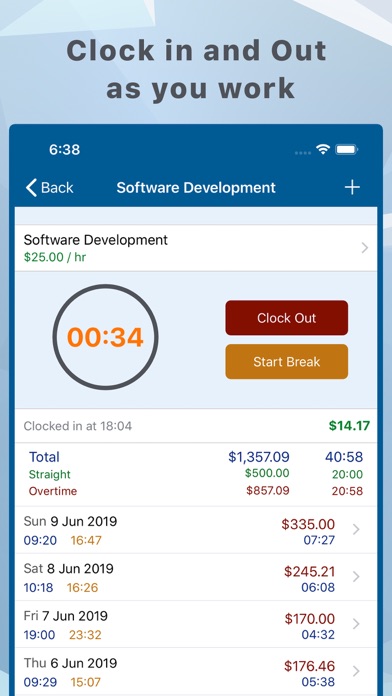Select the Overtime amount $857.09

click(x=268, y=490)
